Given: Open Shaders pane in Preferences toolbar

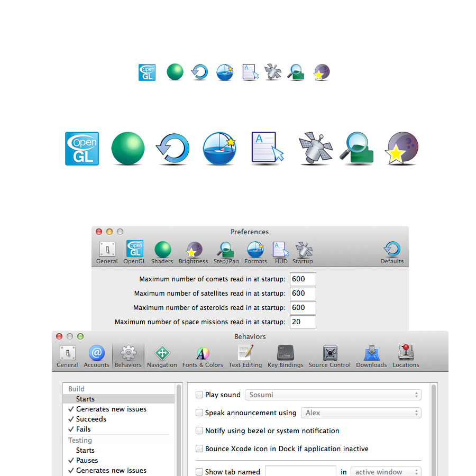Looking at the screenshot, I should coord(162,253).
